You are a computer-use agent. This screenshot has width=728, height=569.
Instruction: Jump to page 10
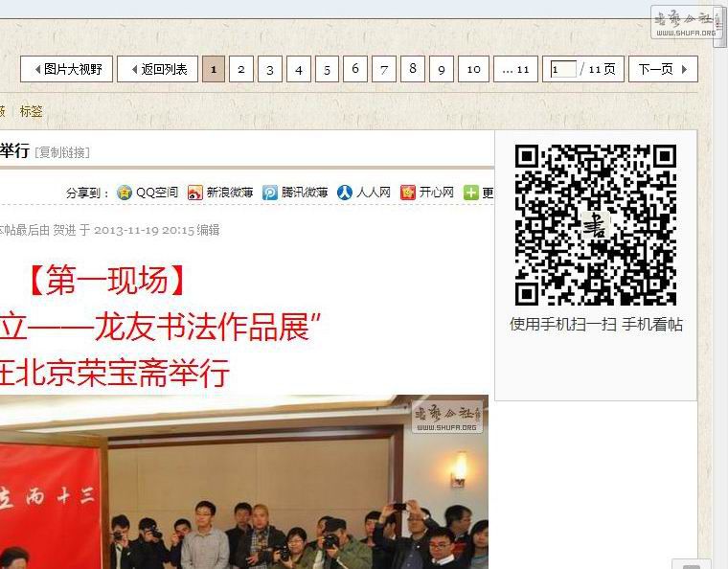(x=473, y=69)
